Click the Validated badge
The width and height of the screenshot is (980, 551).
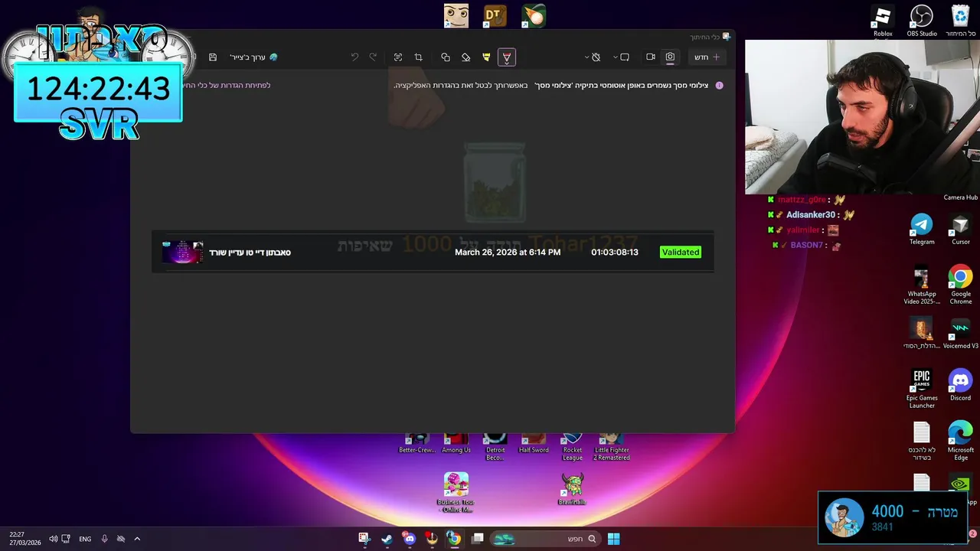(x=681, y=252)
